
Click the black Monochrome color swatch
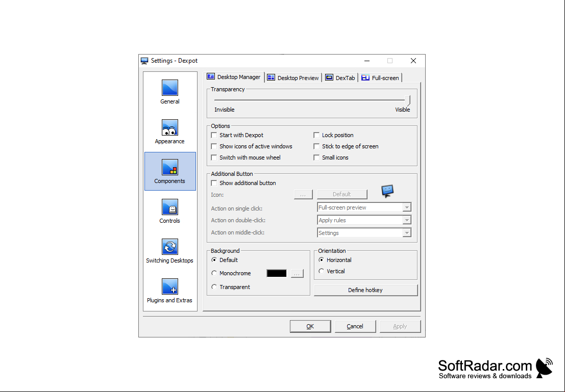(x=277, y=273)
